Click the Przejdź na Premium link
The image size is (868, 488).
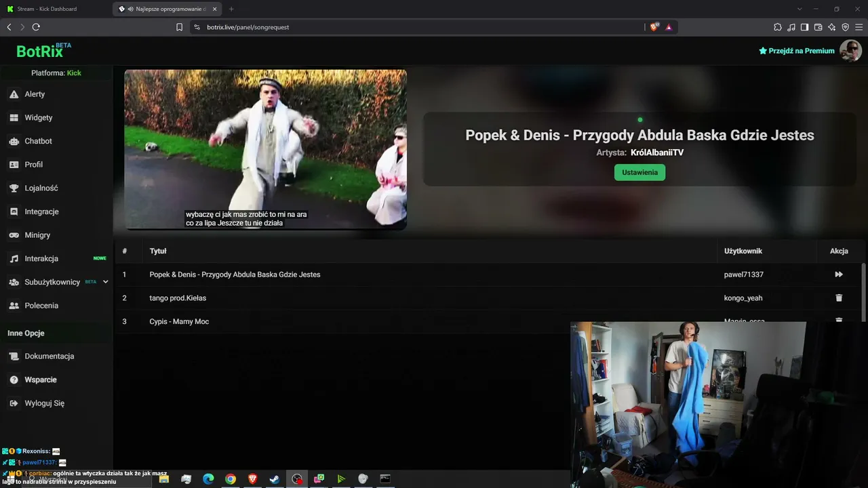[797, 51]
